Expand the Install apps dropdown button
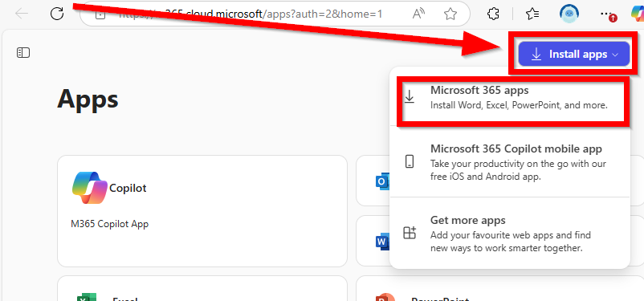Viewport: 644px width, 301px height. pos(574,54)
